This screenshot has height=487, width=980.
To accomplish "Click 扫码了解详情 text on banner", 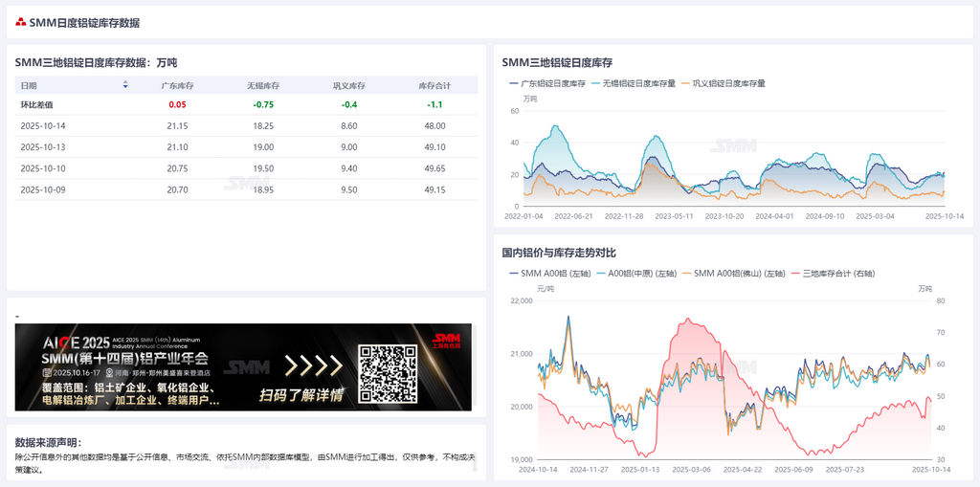I will coord(301,395).
